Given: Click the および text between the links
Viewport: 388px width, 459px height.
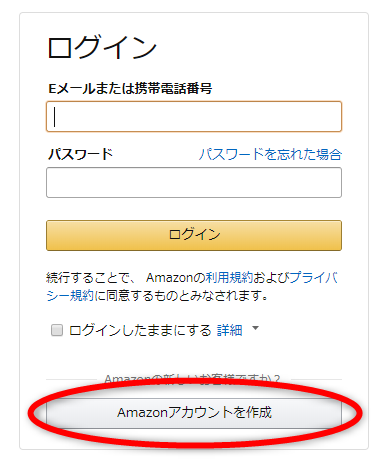Looking at the screenshot, I should click(x=271, y=277).
